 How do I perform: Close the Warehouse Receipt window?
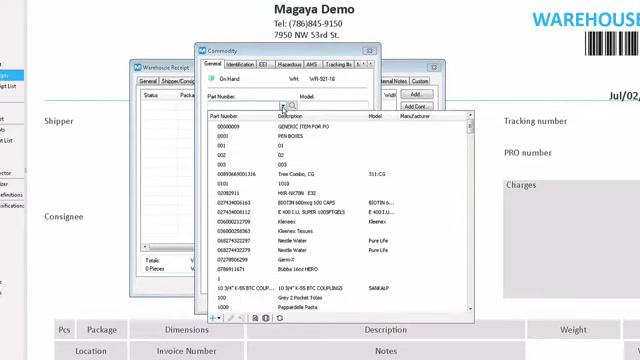(434, 67)
